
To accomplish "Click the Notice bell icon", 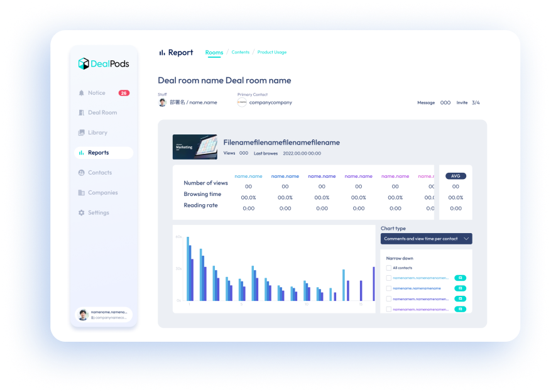I will tap(81, 93).
